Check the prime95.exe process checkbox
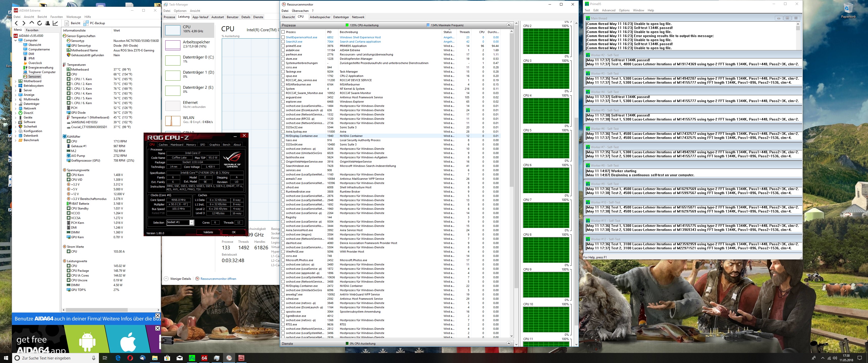868x363 pixels. [x=283, y=46]
